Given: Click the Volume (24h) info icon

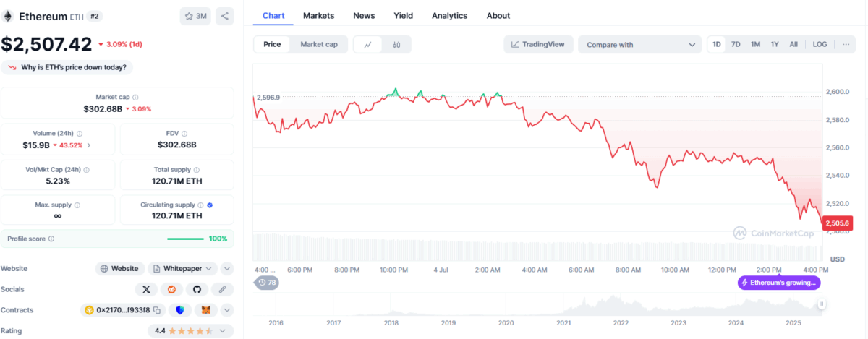Looking at the screenshot, I should 80,134.
